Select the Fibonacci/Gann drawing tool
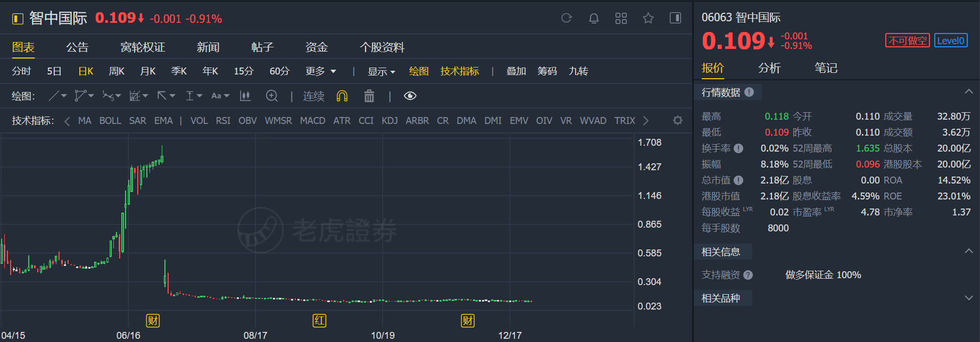The height and width of the screenshot is (342, 980). (135, 96)
